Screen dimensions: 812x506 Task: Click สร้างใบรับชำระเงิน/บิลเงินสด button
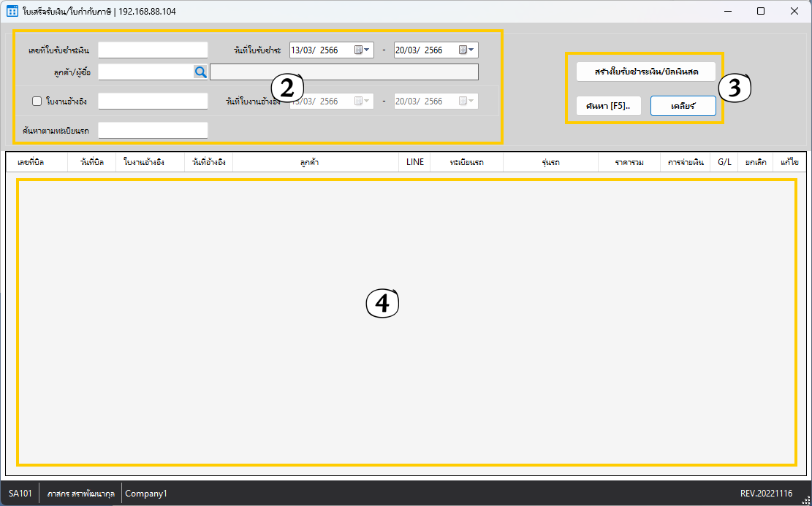tap(645, 72)
